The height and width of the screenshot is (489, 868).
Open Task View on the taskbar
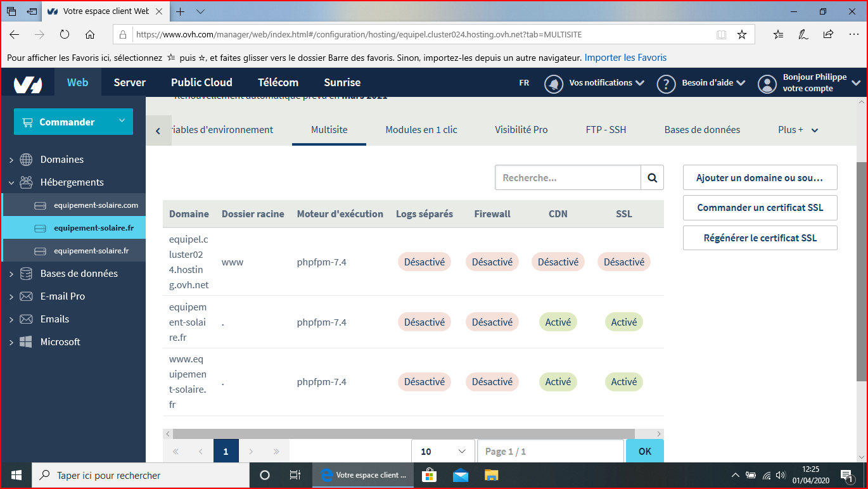(295, 475)
